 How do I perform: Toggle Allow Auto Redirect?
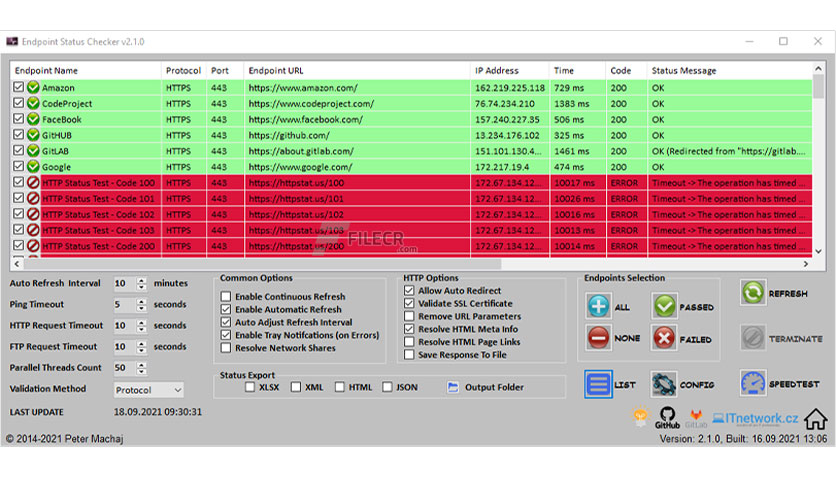click(409, 291)
